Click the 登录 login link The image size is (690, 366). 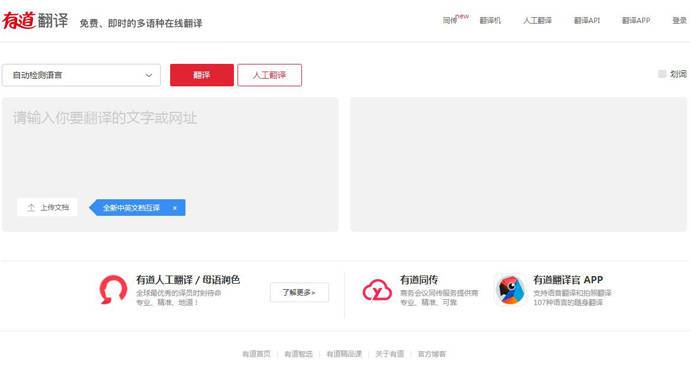click(x=679, y=20)
